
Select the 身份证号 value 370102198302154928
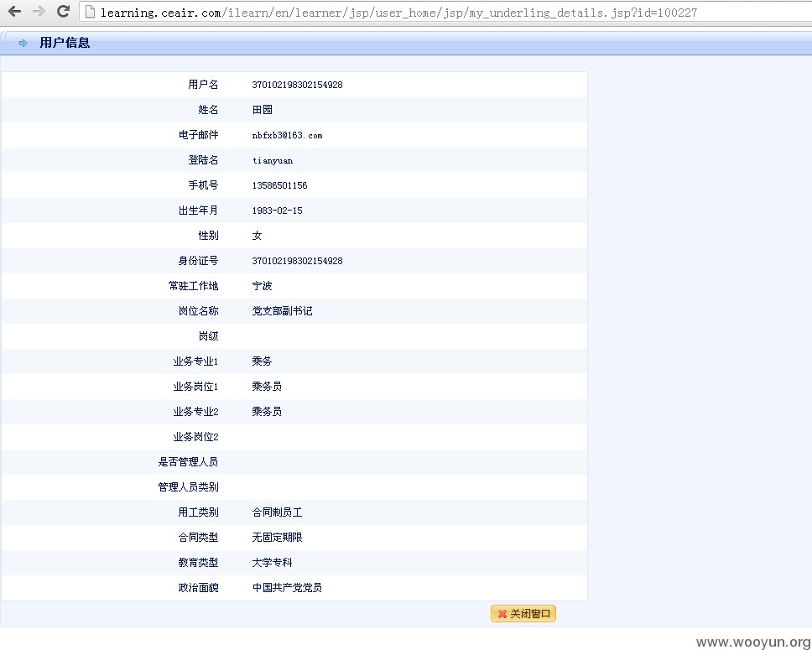[297, 261]
